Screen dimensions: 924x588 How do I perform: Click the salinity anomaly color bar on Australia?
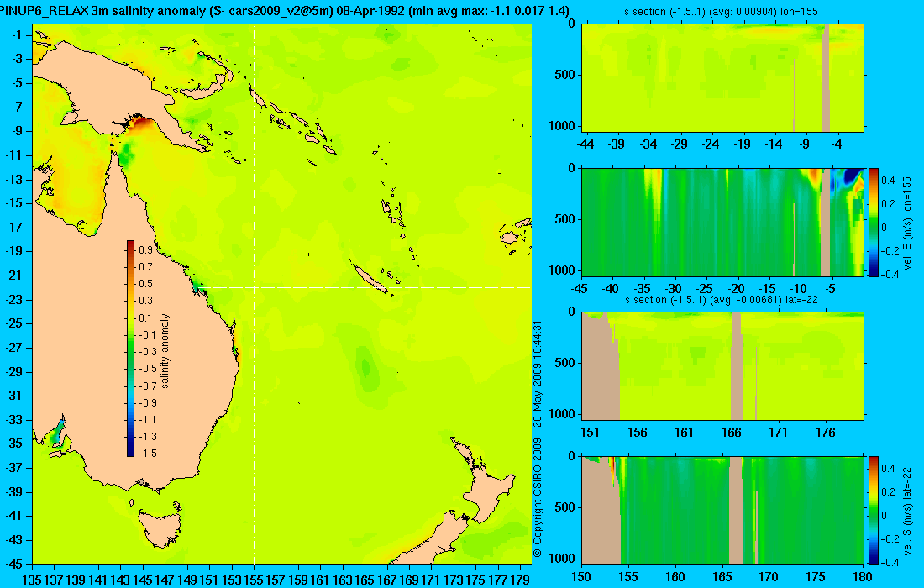130,349
